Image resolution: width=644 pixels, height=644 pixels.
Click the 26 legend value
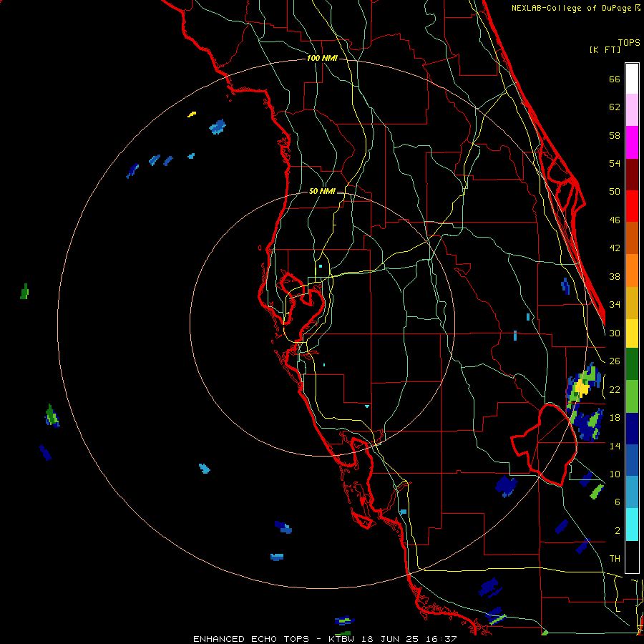(615, 361)
